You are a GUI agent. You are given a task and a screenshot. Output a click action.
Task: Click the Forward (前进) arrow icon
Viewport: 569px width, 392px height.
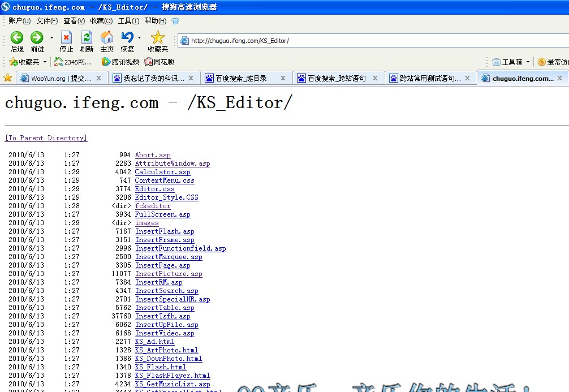[37, 37]
